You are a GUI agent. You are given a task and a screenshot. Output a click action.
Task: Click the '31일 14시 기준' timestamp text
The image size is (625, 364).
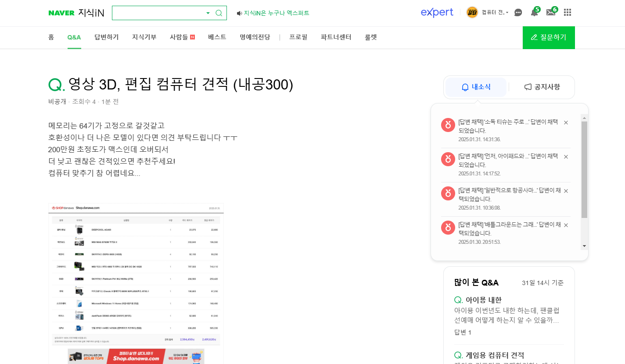543,283
